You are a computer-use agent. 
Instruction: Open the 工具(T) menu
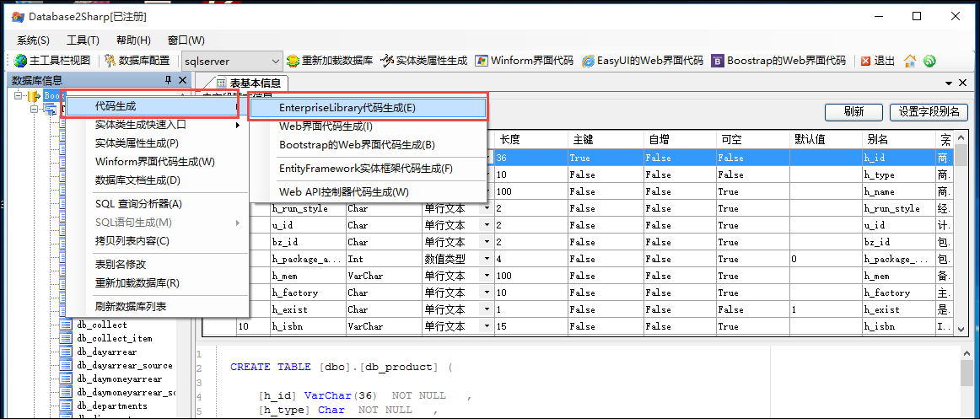83,40
